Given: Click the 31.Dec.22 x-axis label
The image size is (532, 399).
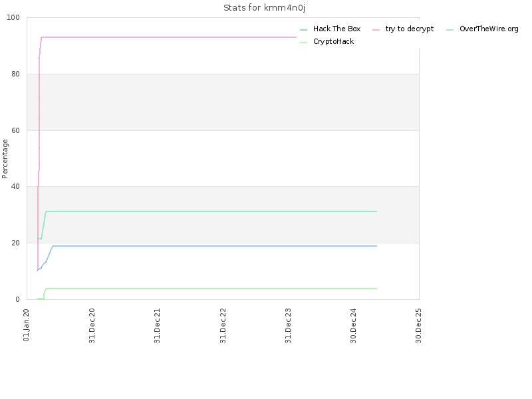Looking at the screenshot, I should [223, 326].
